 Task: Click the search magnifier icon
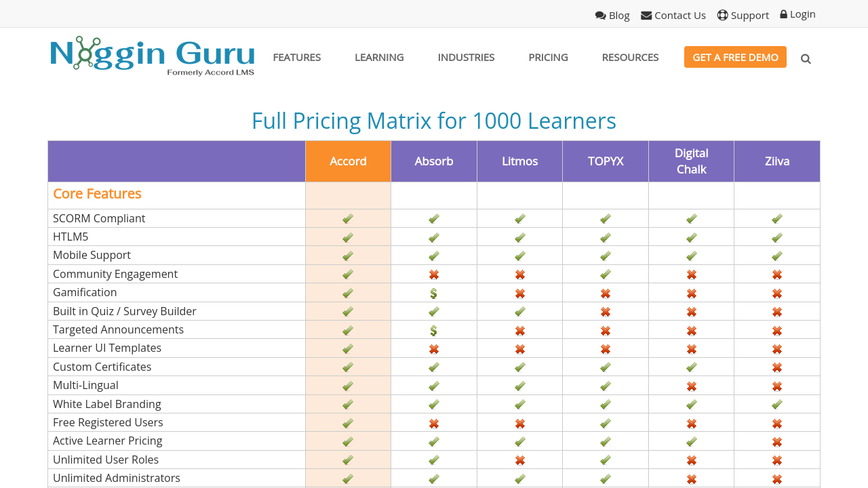(806, 58)
